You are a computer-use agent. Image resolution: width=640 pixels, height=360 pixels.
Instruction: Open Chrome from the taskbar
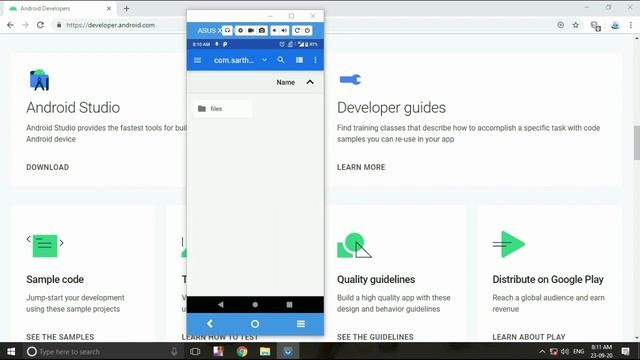[242, 351]
